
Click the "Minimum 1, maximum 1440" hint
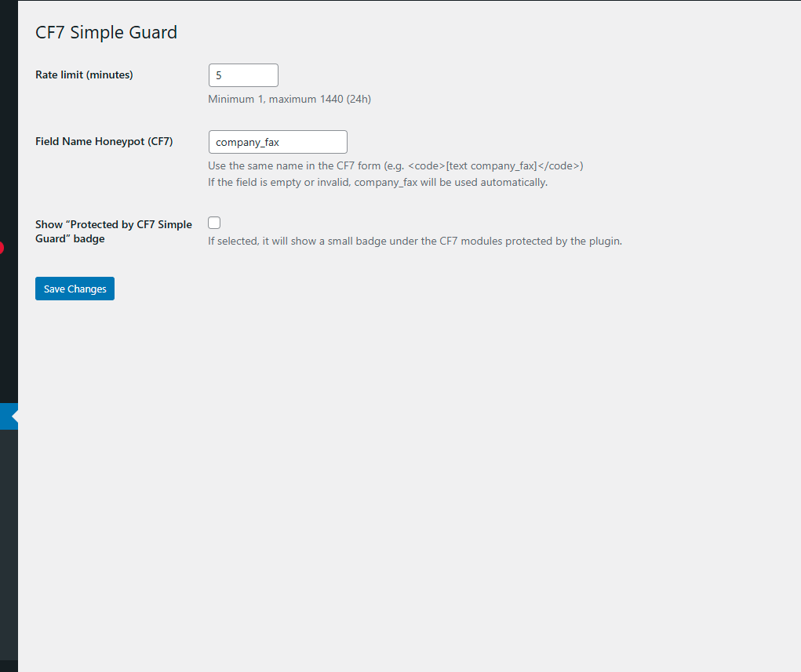(x=289, y=100)
